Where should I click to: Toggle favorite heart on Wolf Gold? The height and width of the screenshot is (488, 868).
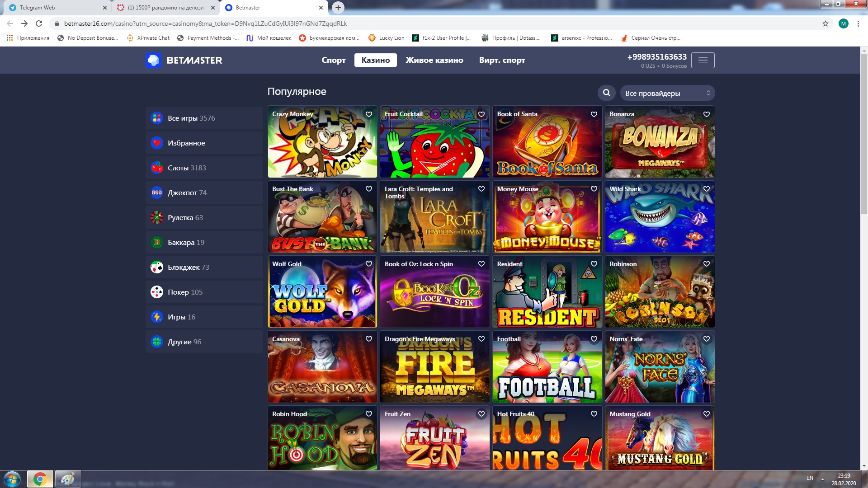coord(369,264)
